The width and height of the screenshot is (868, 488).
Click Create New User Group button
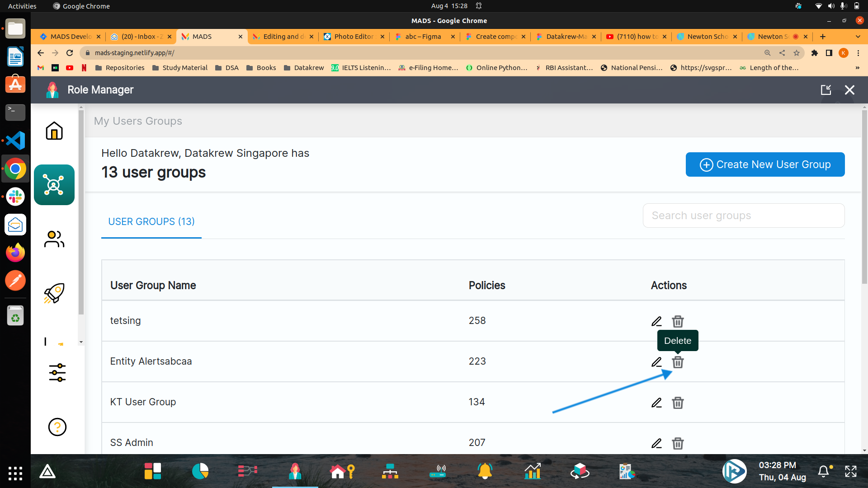765,164
